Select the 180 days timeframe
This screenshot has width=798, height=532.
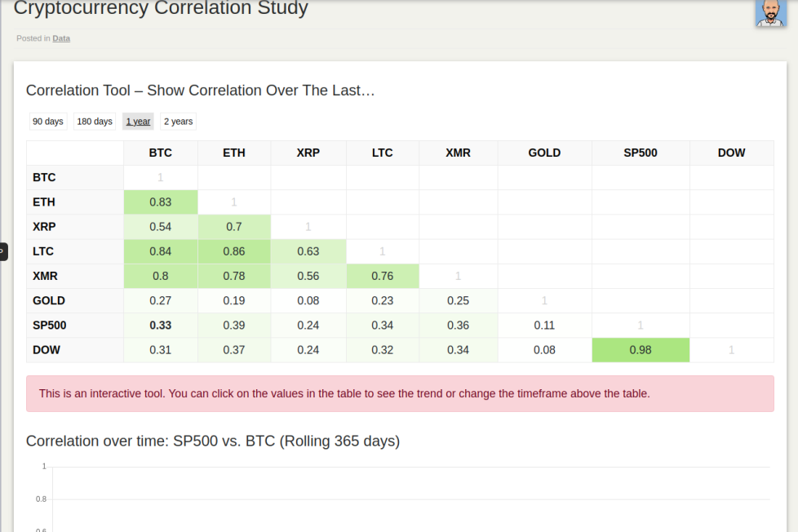pyautogui.click(x=95, y=122)
